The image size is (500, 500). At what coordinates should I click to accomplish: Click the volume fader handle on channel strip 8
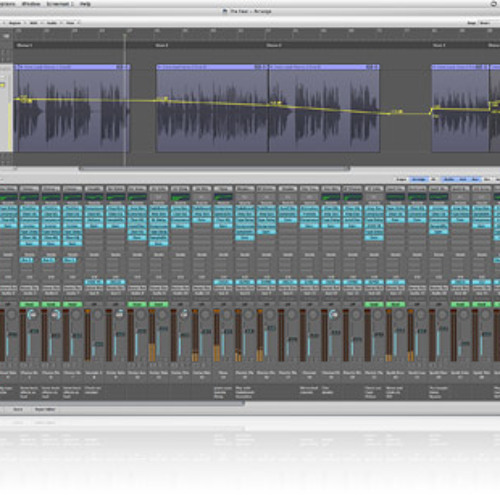(98, 344)
